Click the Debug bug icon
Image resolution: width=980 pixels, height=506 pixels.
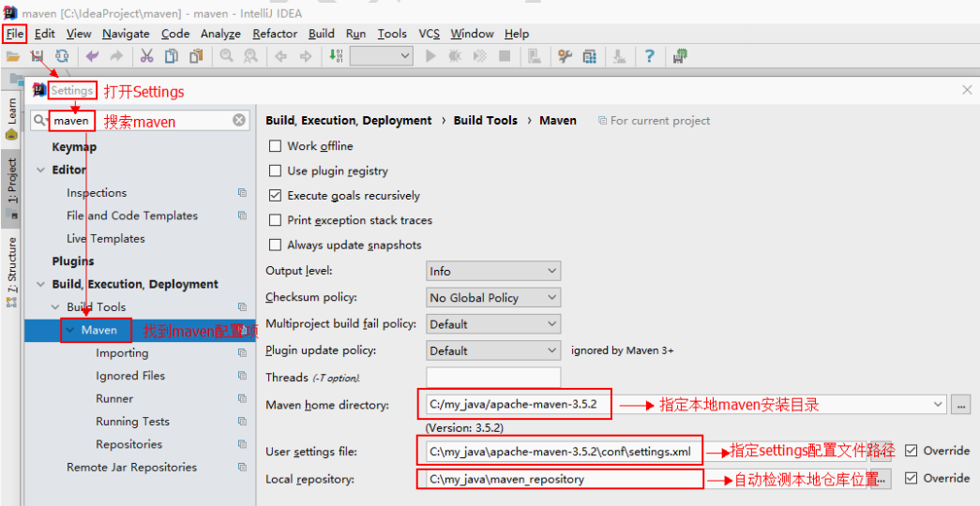pyautogui.click(x=455, y=57)
